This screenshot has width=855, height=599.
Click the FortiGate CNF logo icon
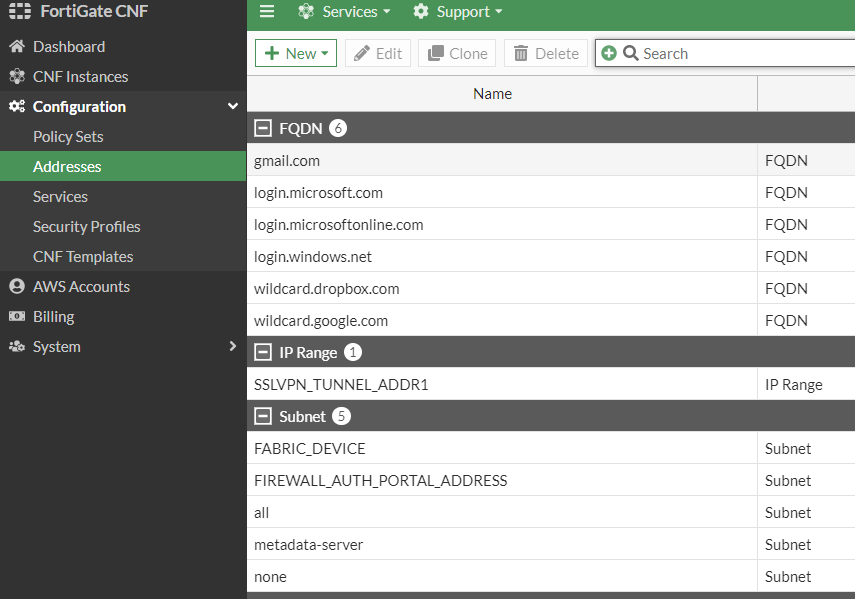tap(20, 11)
